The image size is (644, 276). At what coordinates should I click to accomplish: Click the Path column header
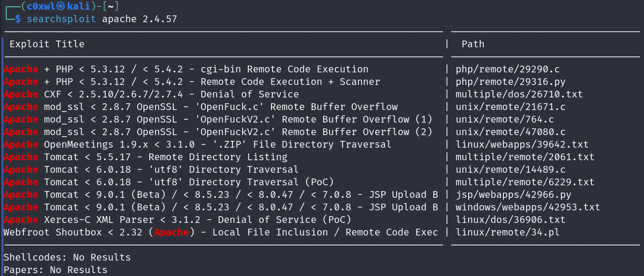tap(472, 44)
